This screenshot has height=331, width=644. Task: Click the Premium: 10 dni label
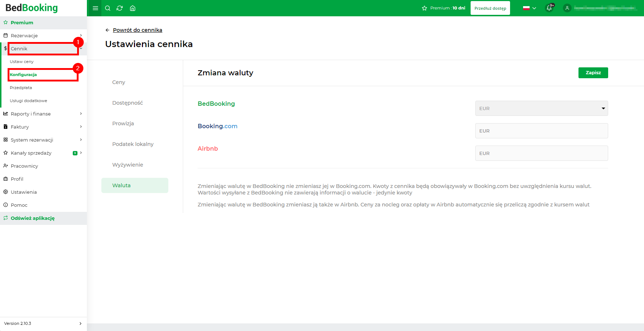448,8
